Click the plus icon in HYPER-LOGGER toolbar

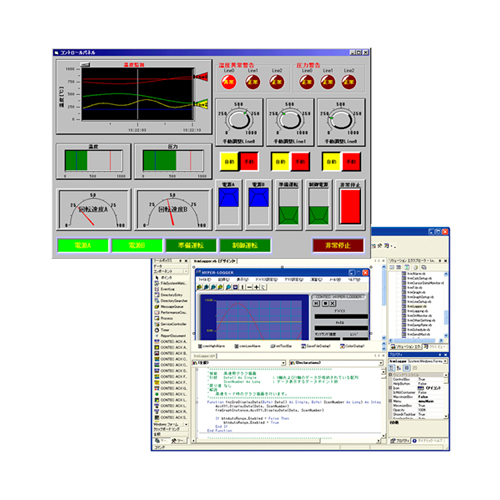pos(256,287)
